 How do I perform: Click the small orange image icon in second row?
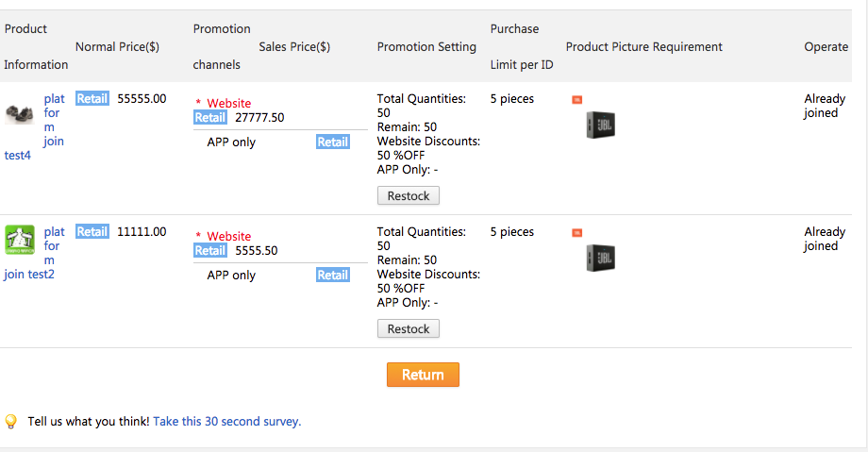576,232
